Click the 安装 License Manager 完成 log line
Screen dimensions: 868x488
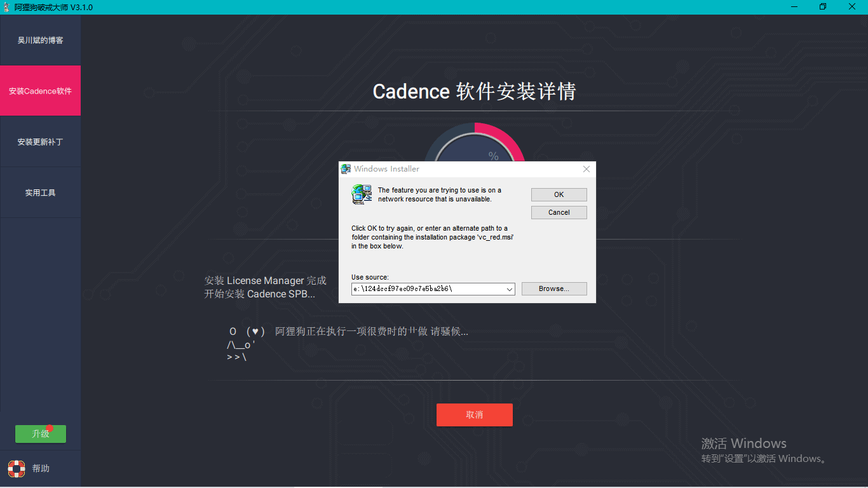[266, 280]
